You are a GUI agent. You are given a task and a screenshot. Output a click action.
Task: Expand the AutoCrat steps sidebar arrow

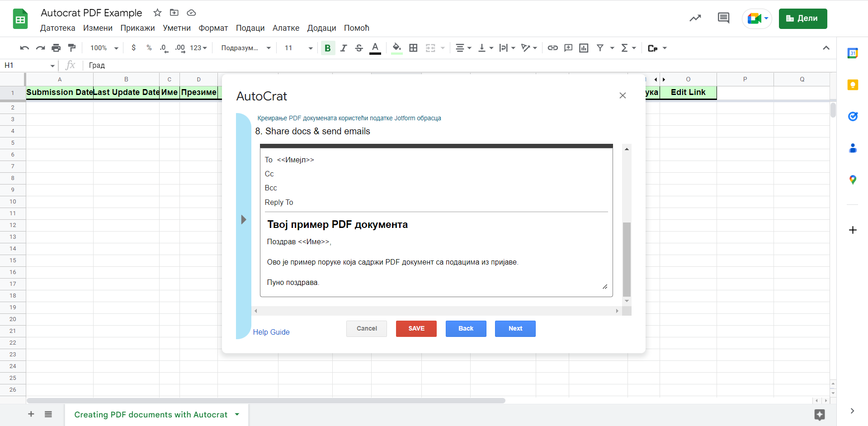coord(244,220)
